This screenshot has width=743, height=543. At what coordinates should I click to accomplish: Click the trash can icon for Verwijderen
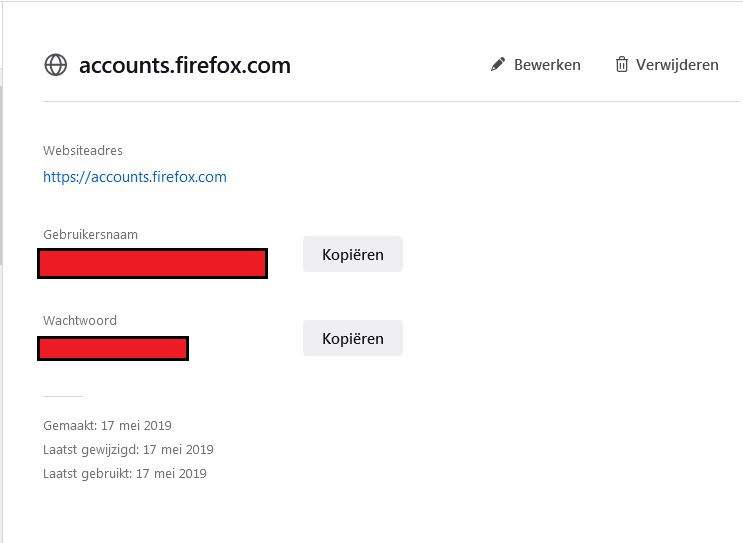click(x=622, y=65)
